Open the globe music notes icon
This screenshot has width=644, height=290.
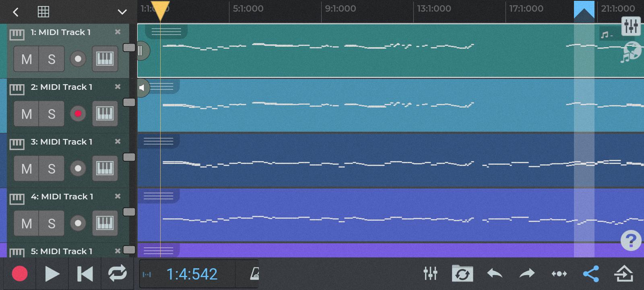(630, 52)
